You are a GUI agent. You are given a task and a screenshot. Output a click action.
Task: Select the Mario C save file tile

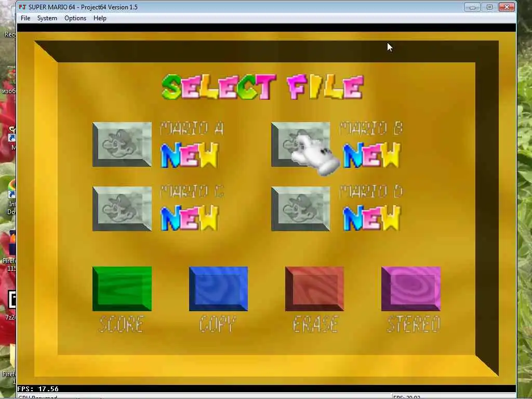tap(122, 209)
